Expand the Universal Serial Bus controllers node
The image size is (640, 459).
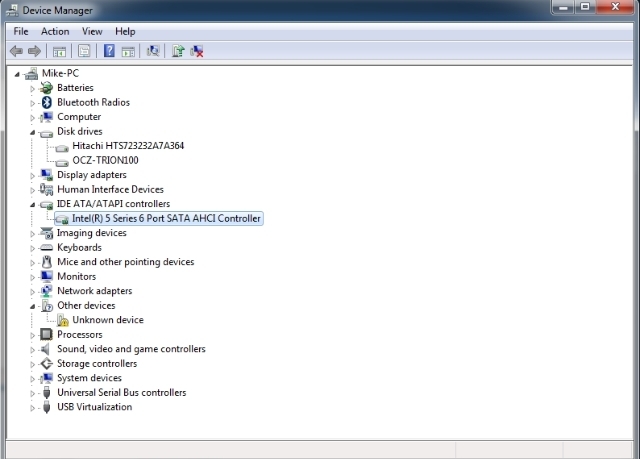(32, 393)
